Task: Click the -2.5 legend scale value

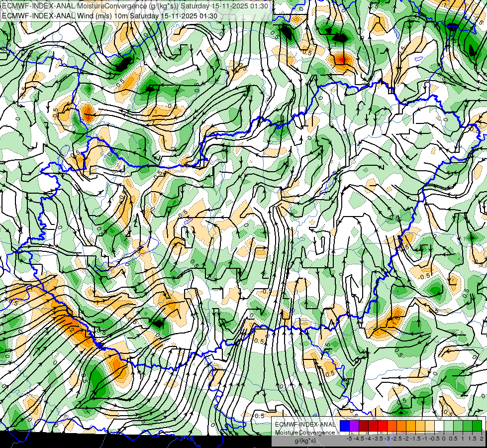Action: (397, 439)
